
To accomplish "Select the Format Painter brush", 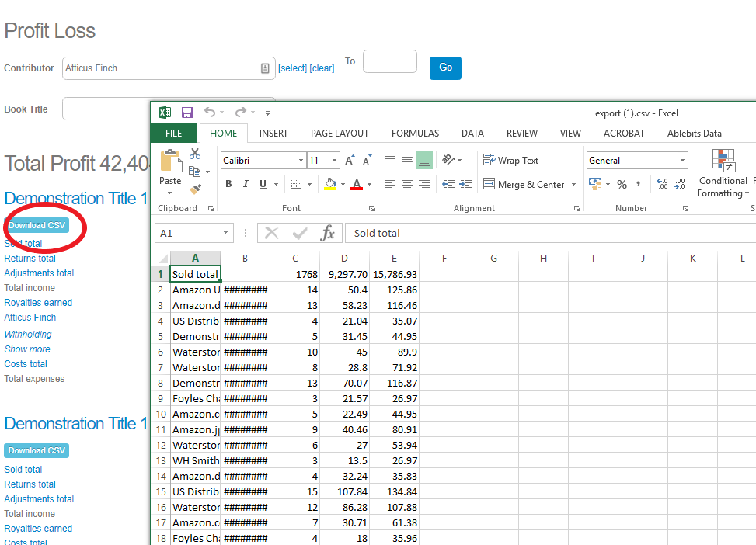I will (195, 189).
